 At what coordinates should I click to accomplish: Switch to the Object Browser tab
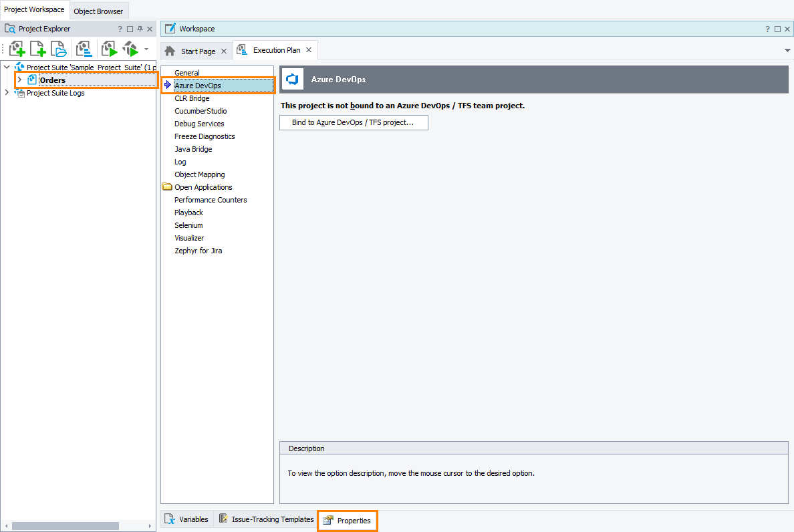(x=98, y=11)
